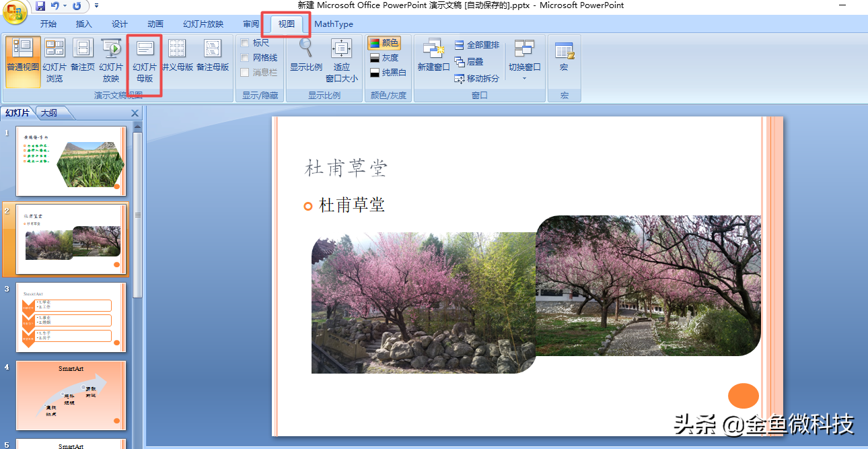Image resolution: width=868 pixels, height=449 pixels.
Task: Select slide 4 arrow SmartArt thumbnail
Action: click(x=71, y=396)
